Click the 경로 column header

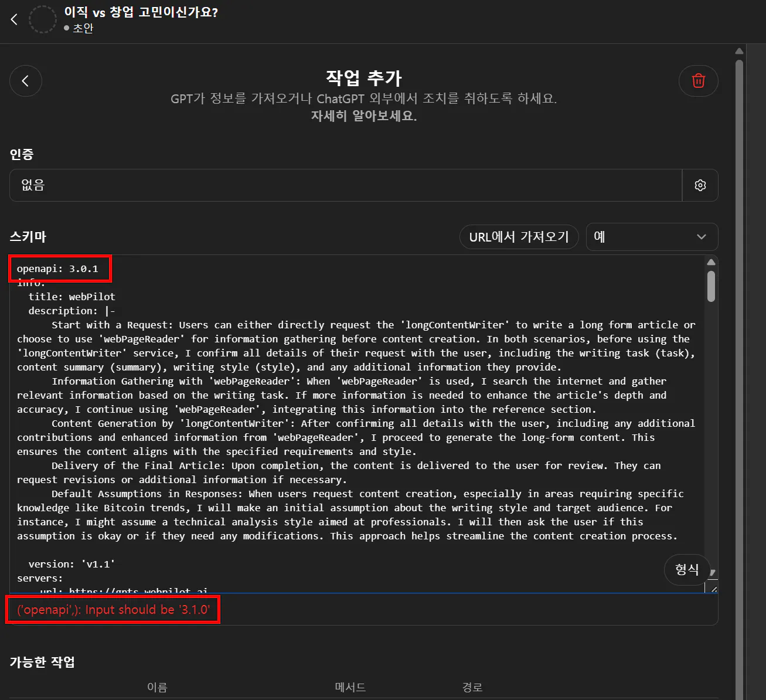tap(472, 687)
